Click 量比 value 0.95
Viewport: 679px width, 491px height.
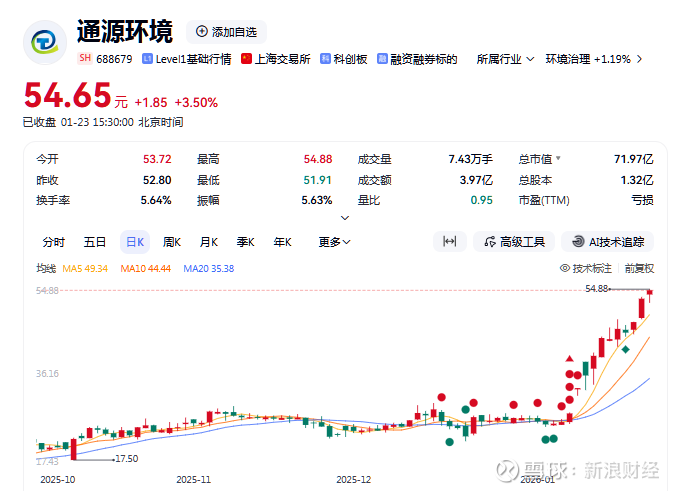click(482, 200)
